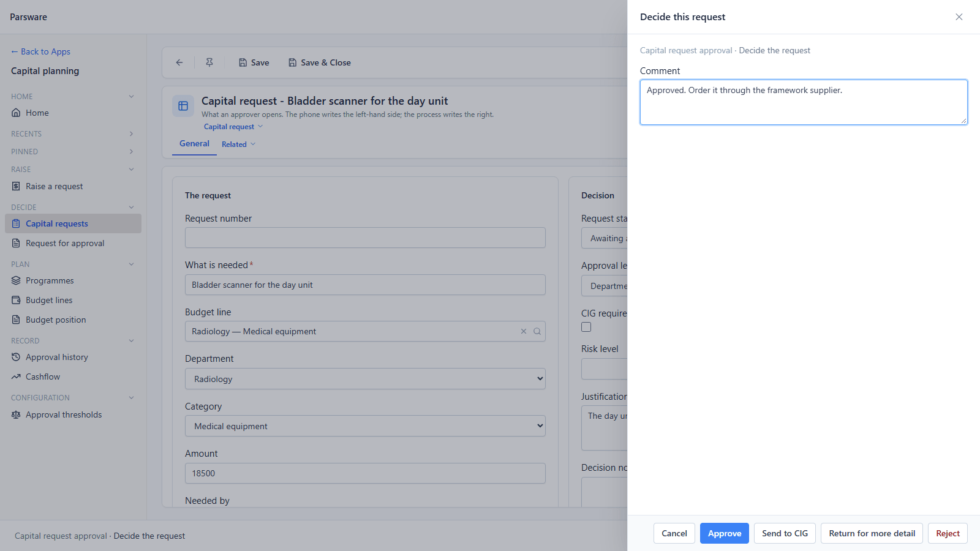Screen dimensions: 980x551
Task: Collapse the HOME sidebar section
Action: click(131, 96)
